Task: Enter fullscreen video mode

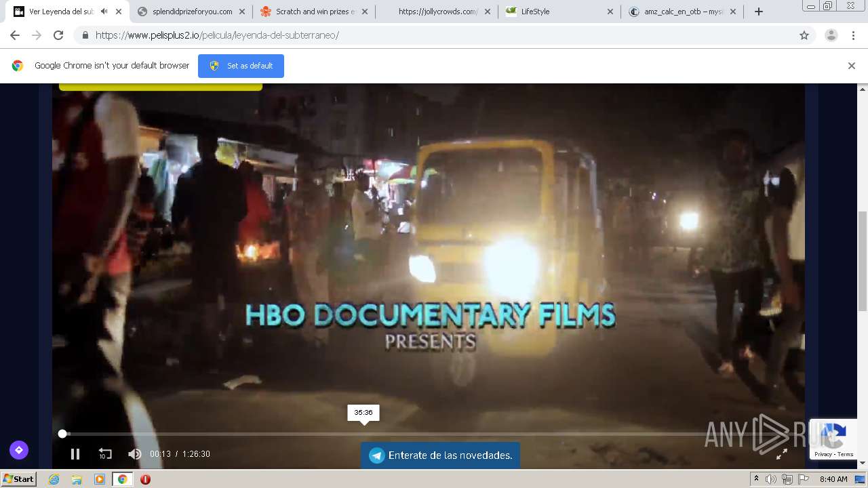Action: [781, 454]
